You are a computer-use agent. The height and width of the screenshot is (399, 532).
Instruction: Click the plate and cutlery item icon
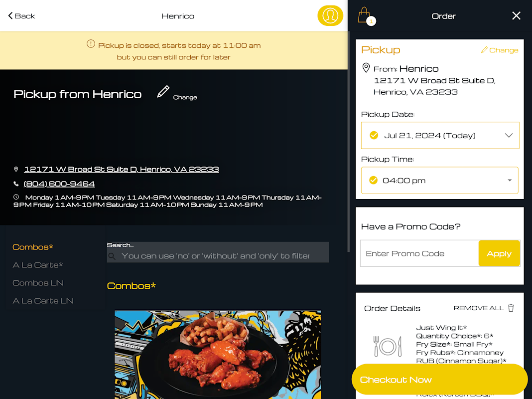[388, 346]
